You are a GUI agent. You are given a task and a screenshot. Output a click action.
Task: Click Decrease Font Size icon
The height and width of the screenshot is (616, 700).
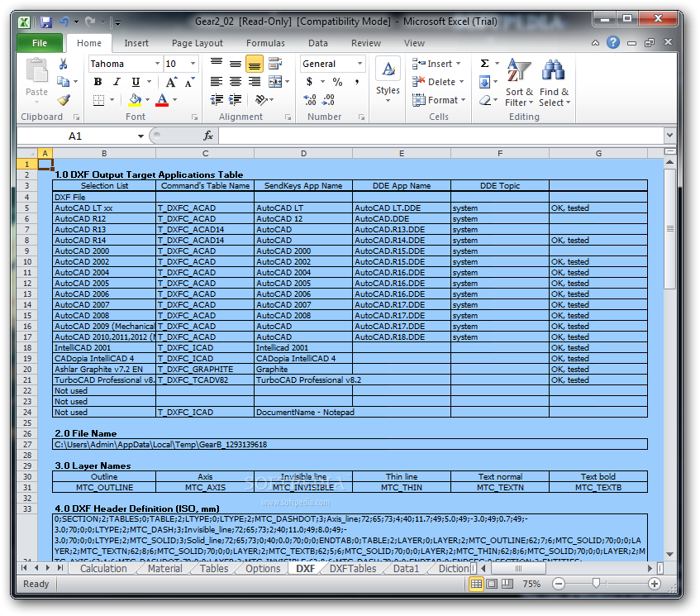point(190,82)
